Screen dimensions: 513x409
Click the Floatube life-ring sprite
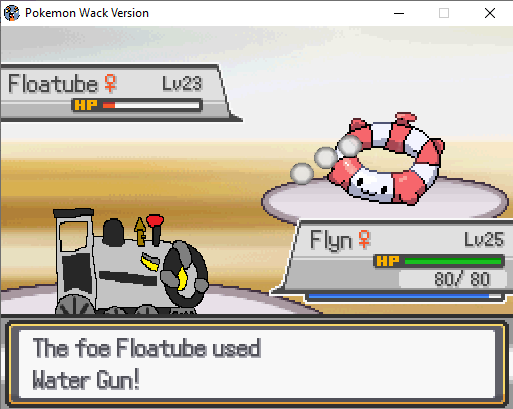pyautogui.click(x=386, y=158)
